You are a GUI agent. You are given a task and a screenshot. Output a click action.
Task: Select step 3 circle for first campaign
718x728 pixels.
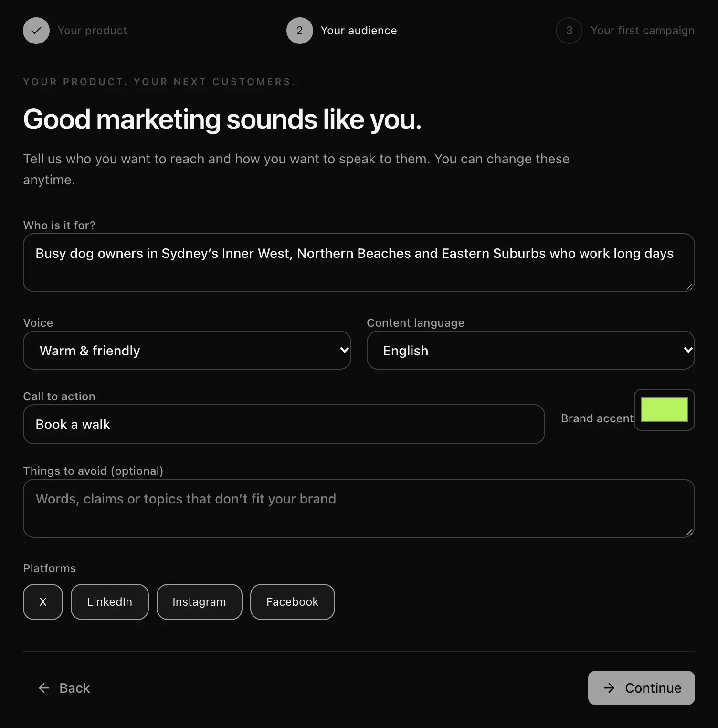569,31
